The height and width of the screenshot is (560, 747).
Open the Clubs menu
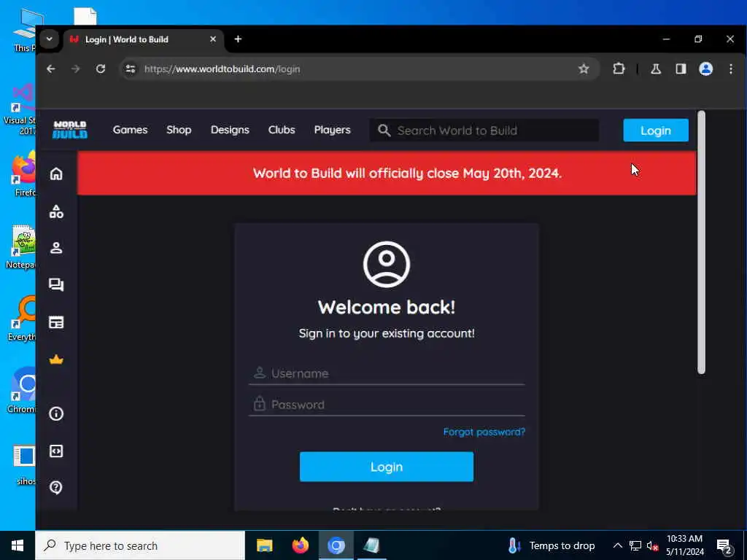pyautogui.click(x=282, y=130)
